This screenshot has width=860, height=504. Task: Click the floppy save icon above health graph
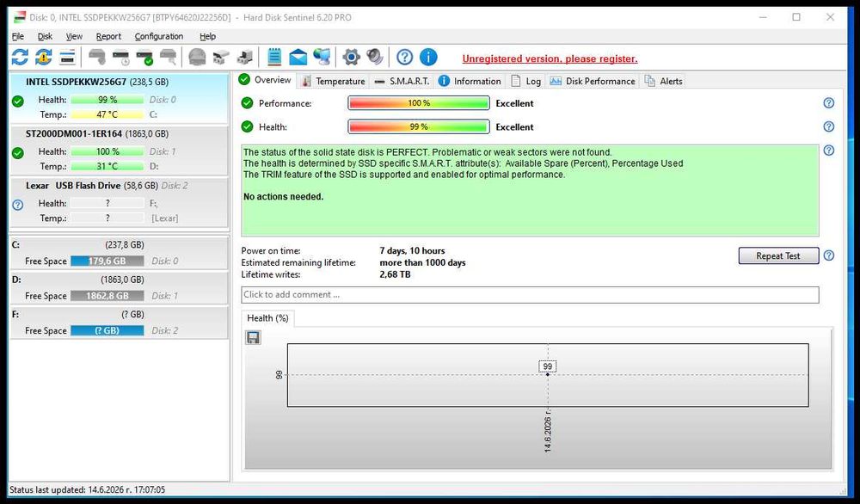[253, 337]
